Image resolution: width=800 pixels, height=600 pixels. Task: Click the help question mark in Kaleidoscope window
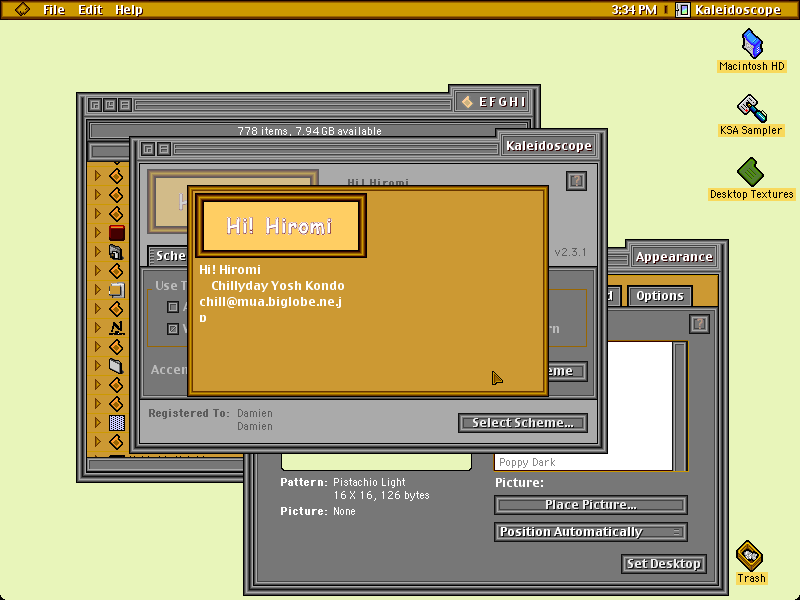(x=577, y=181)
